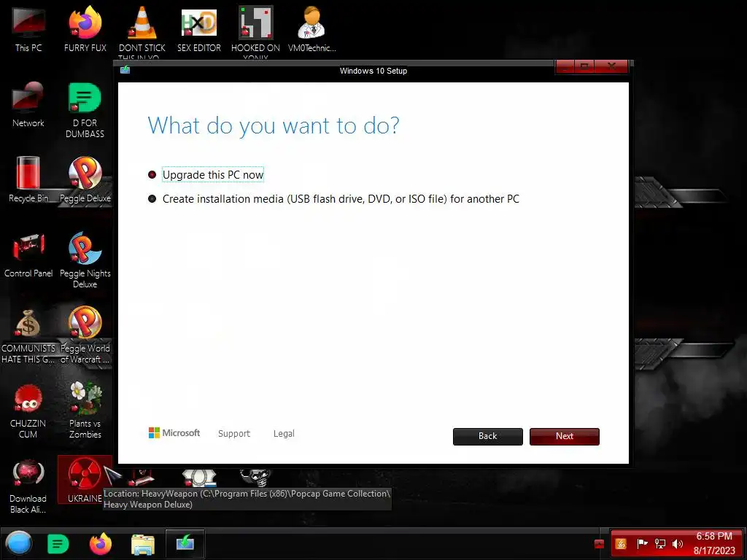The width and height of the screenshot is (747, 560).
Task: Open the COMMUNISTS HATE THIS money bag shortcut
Action: pyautogui.click(x=28, y=335)
